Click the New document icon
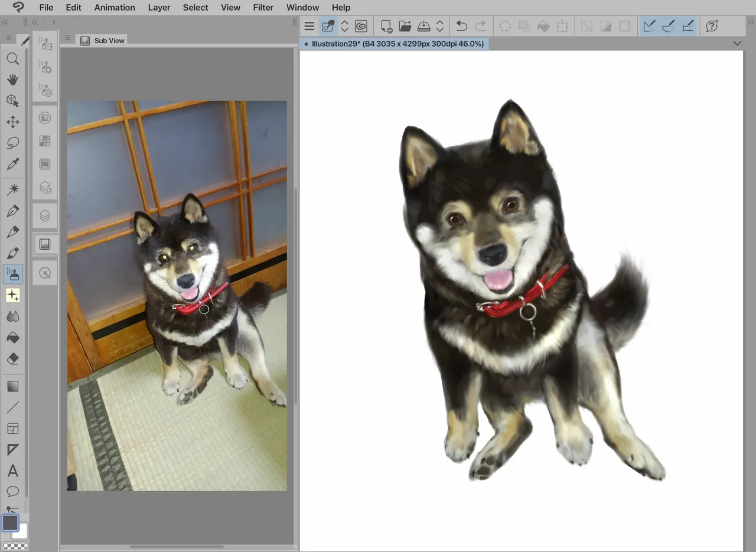 click(x=386, y=26)
